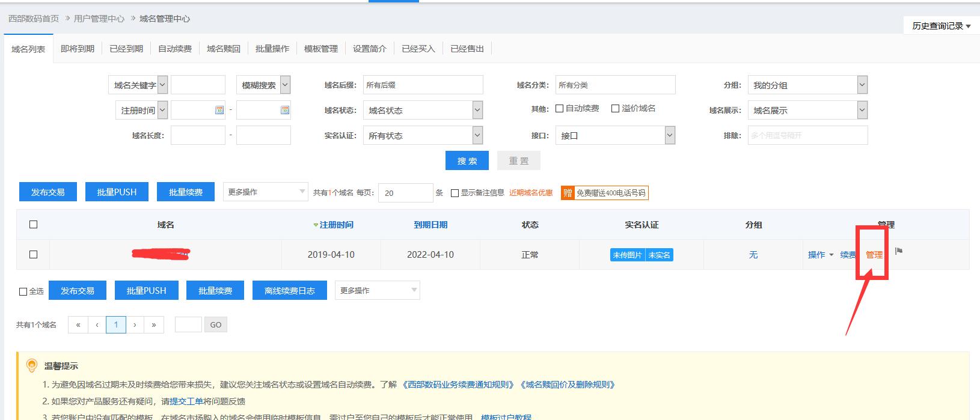The image size is (980, 420).
Task: Switch to 设置简介 tab
Action: pyautogui.click(x=370, y=48)
